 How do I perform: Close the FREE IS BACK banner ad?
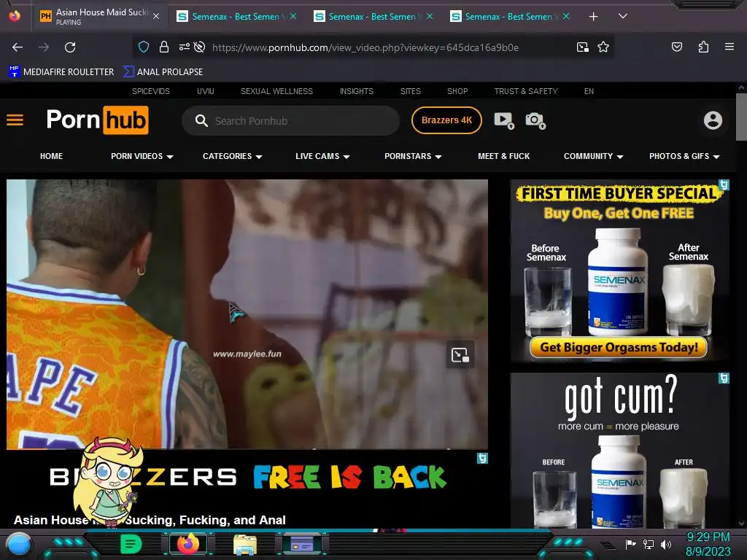click(x=482, y=459)
